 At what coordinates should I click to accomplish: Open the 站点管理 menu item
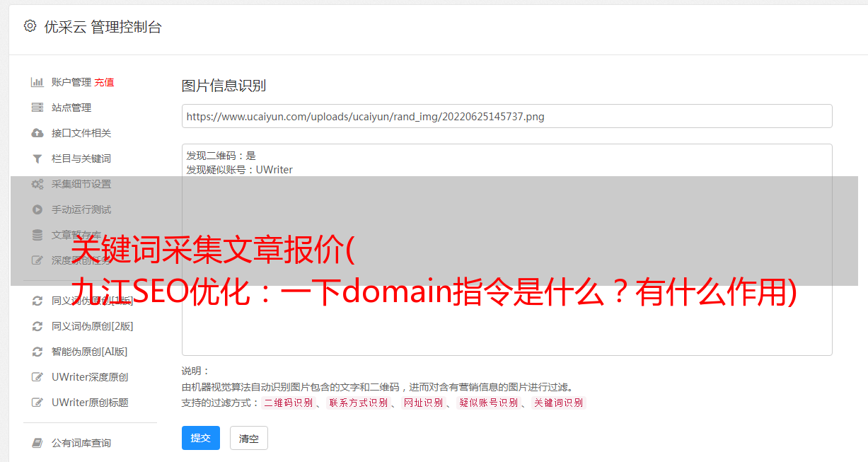(x=71, y=108)
